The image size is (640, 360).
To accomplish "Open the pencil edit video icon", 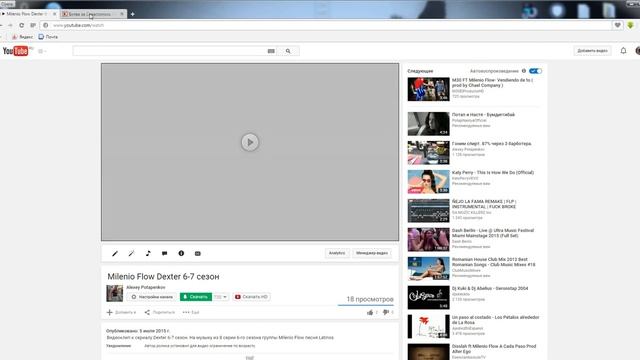I will pyautogui.click(x=115, y=253).
